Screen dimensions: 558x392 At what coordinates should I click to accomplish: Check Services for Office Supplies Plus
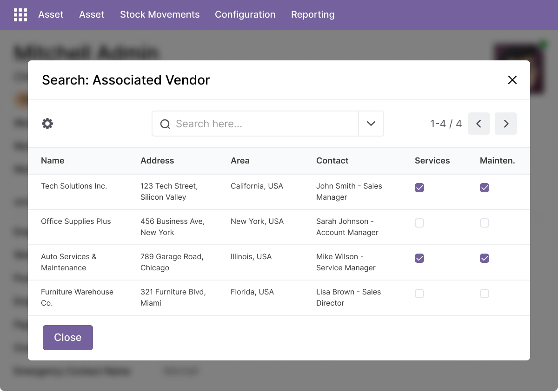pos(419,223)
